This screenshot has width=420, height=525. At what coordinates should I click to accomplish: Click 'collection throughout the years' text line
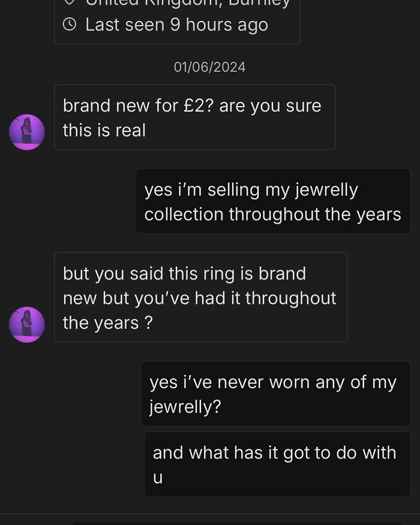pos(272,214)
